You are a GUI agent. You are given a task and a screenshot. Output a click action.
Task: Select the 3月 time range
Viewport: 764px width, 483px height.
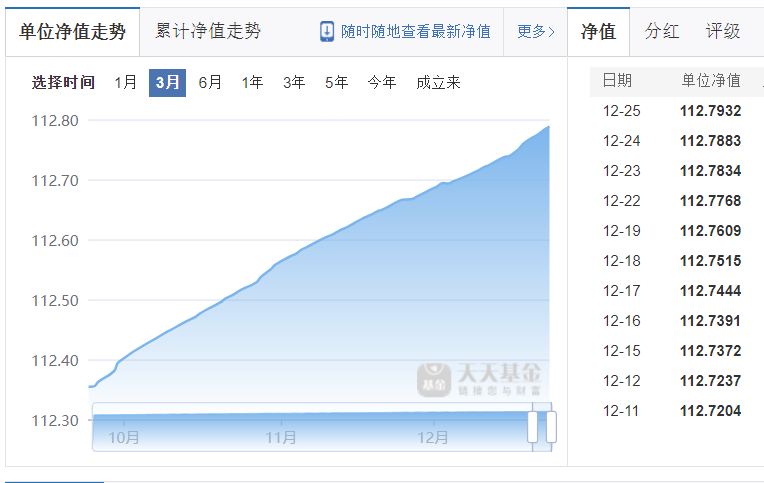[167, 83]
